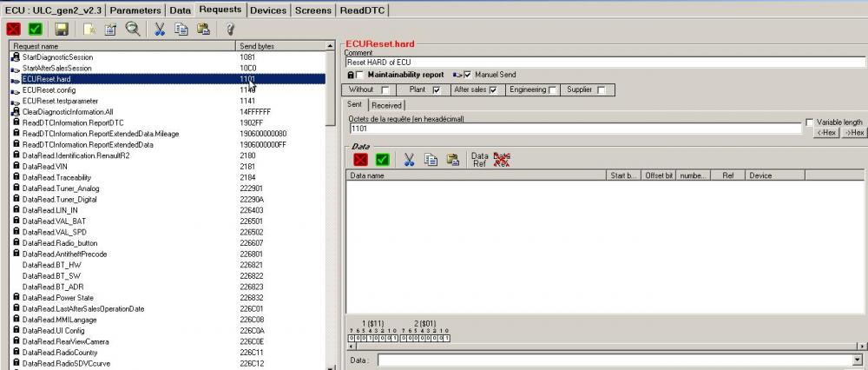Click the padlock icon beside Maintainability report
Viewport: 868px width, 370px height.
click(351, 75)
